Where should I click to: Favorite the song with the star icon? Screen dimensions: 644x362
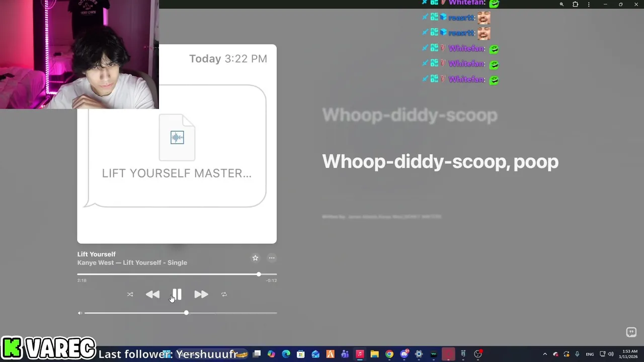tap(255, 258)
